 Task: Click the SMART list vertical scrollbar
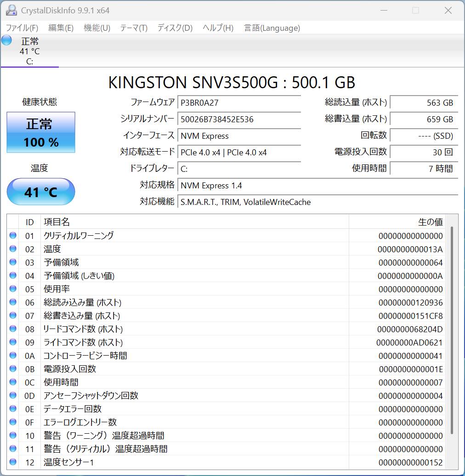(x=452, y=330)
